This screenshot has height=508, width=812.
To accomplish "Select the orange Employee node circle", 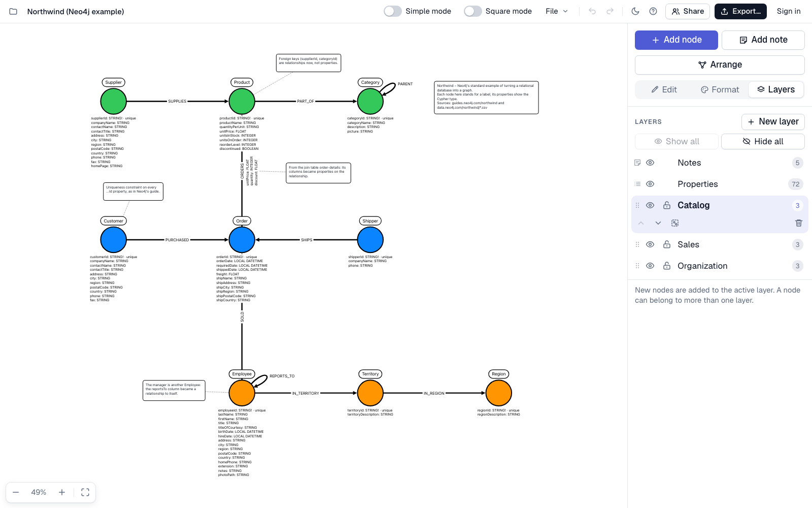I will (242, 393).
